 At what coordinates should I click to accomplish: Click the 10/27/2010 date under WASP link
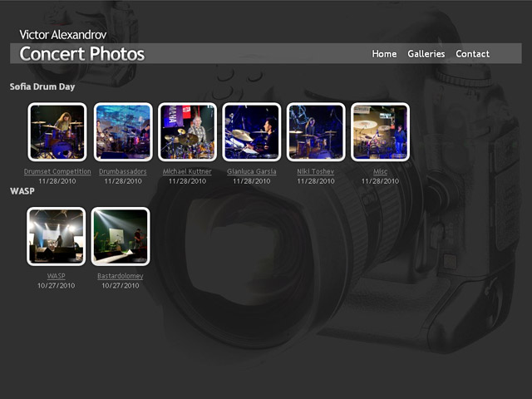57,286
